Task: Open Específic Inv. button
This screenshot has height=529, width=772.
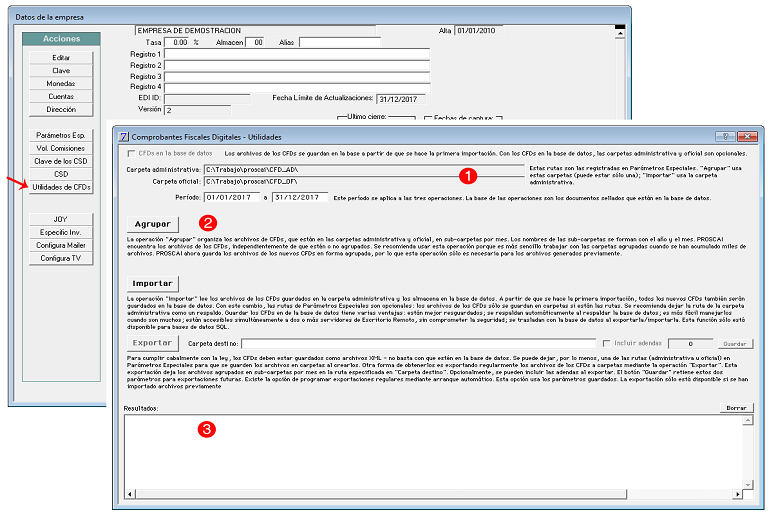Action: click(61, 232)
